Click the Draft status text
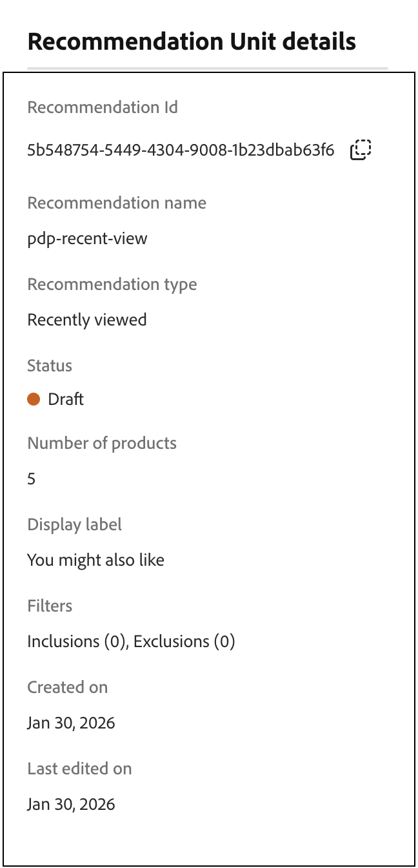Screen dimensions: 418x868 coord(66,399)
